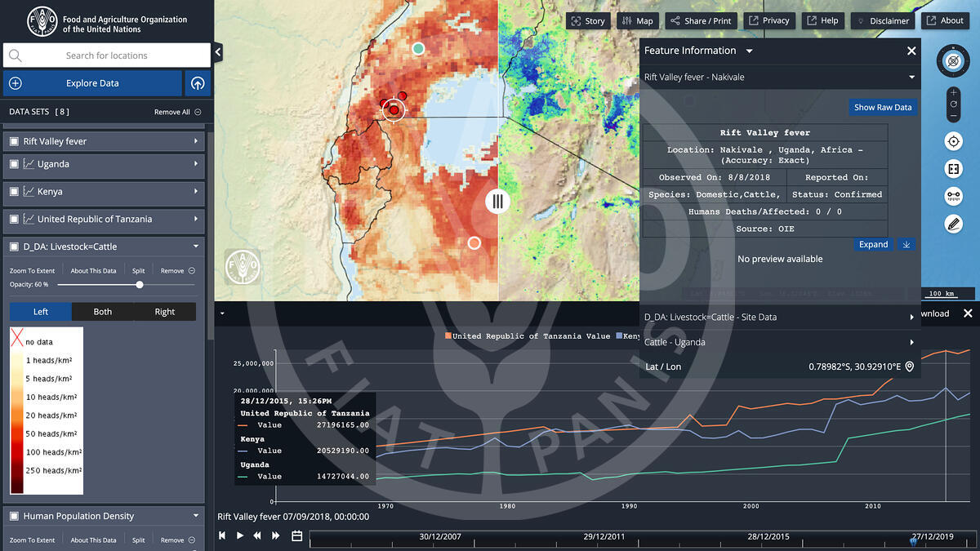Click the search magnifier icon
The image size is (980, 551).
tap(16, 56)
